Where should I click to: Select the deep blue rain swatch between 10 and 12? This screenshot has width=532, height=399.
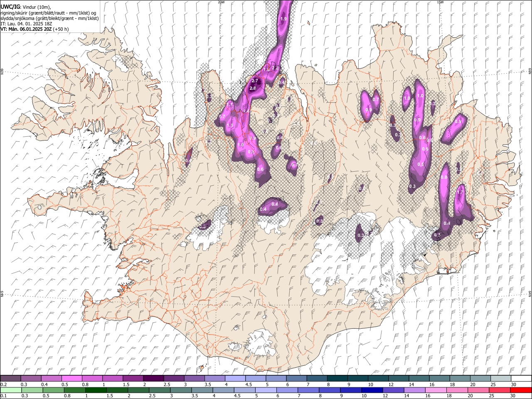372,390
